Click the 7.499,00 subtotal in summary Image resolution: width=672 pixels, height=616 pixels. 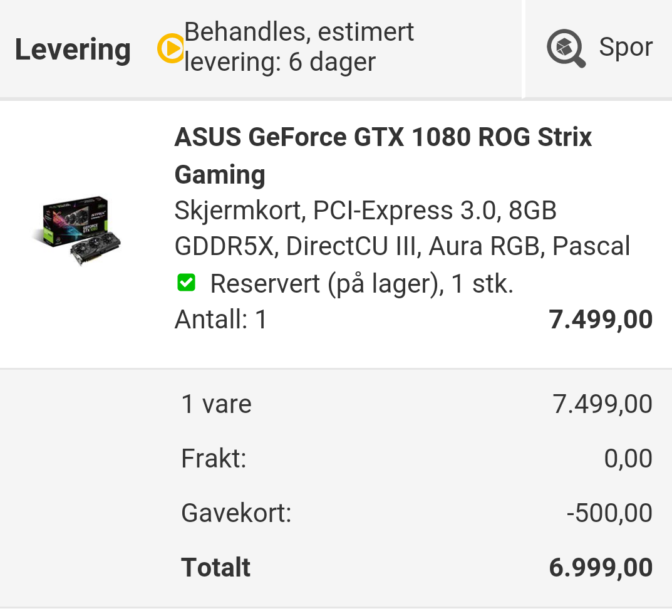pos(602,404)
